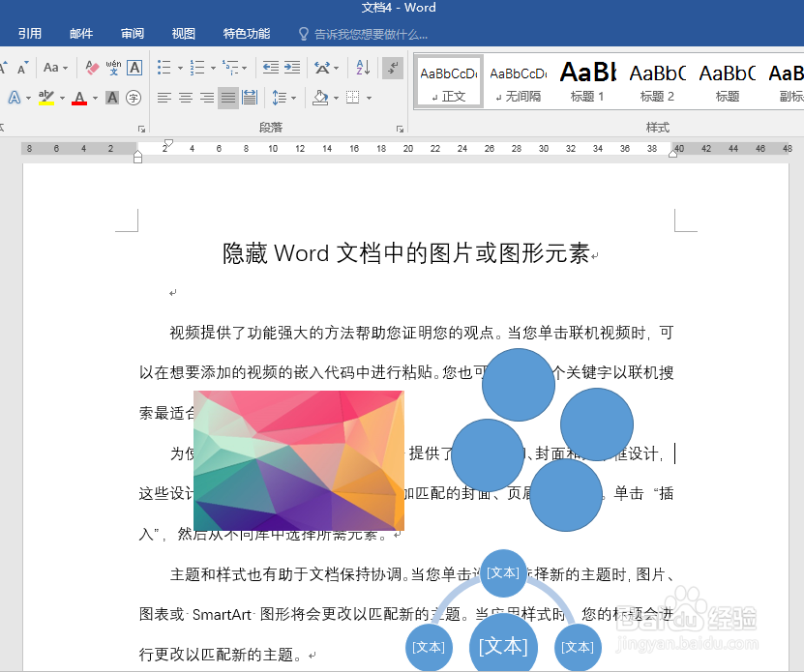Toggle character shading (gray A)
This screenshot has width=804, height=672.
click(x=112, y=98)
